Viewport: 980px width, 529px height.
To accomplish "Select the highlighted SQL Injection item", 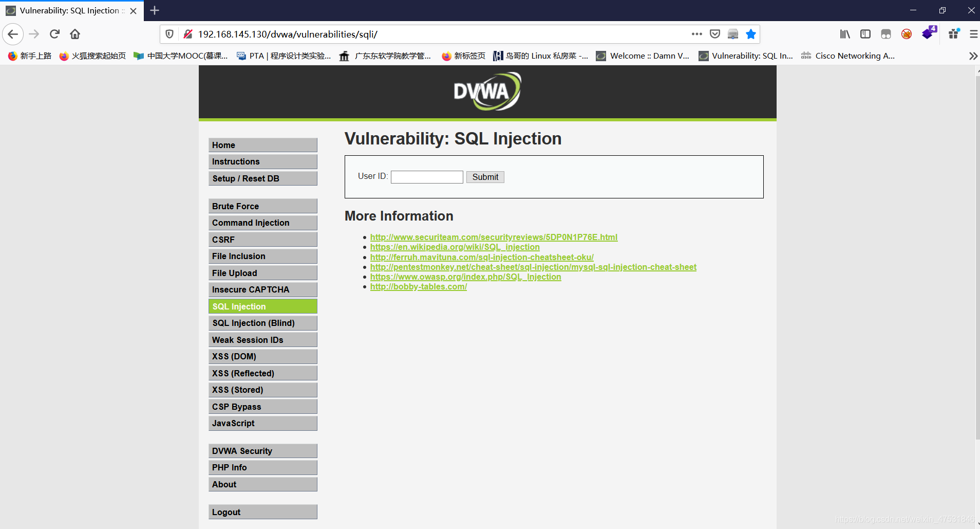I will (263, 306).
